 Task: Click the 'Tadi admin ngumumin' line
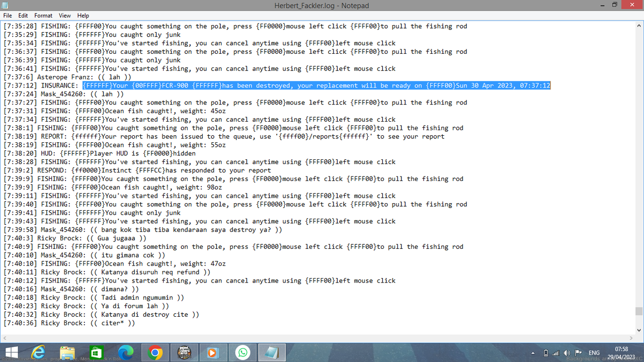point(94,298)
